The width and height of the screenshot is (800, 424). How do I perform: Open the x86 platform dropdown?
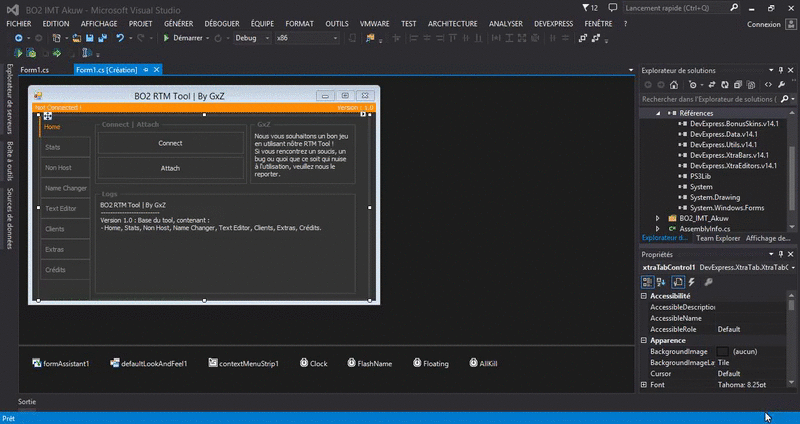pyautogui.click(x=307, y=38)
